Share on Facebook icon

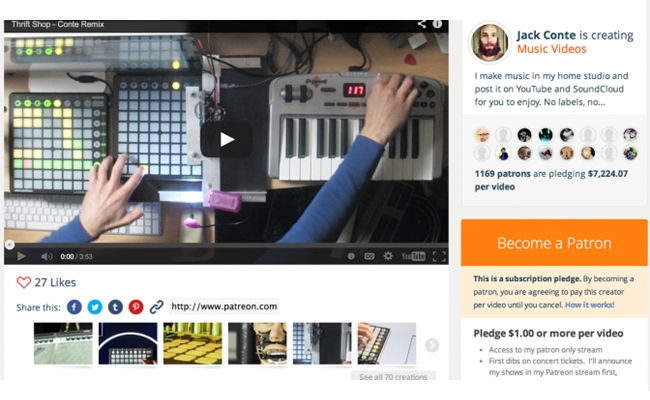[x=74, y=307]
